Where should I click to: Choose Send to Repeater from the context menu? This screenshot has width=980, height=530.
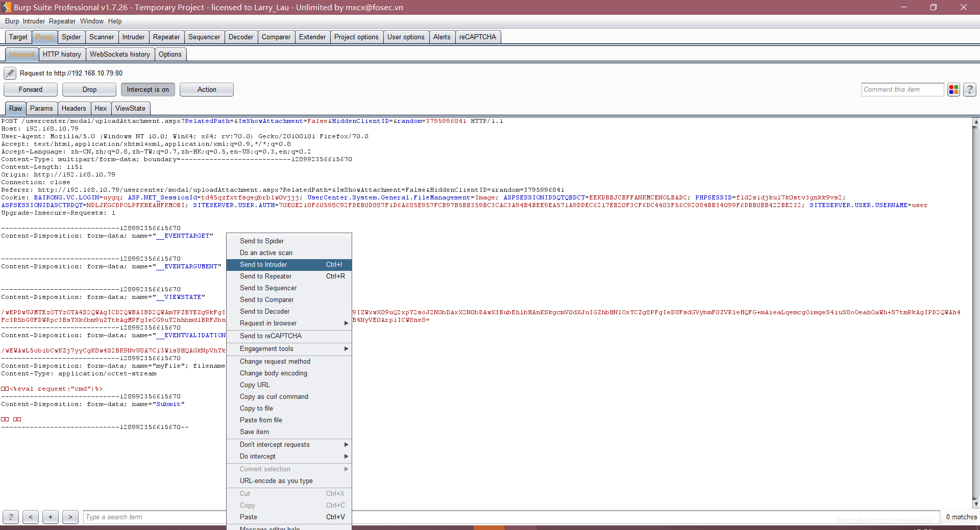[289, 276]
